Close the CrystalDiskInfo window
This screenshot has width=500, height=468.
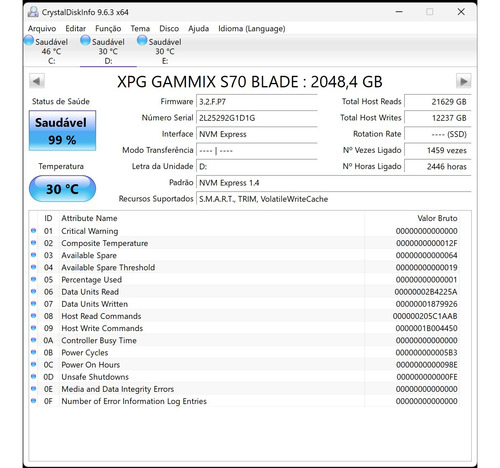tap(461, 12)
